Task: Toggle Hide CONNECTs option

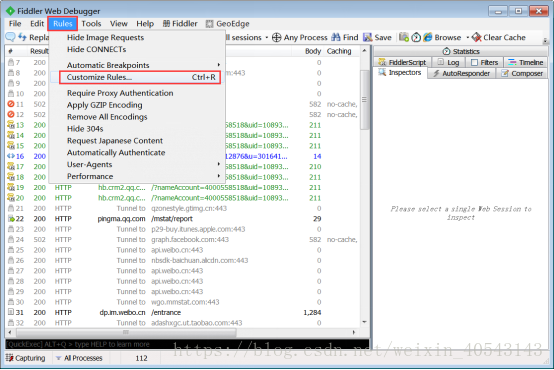Action: pos(96,49)
